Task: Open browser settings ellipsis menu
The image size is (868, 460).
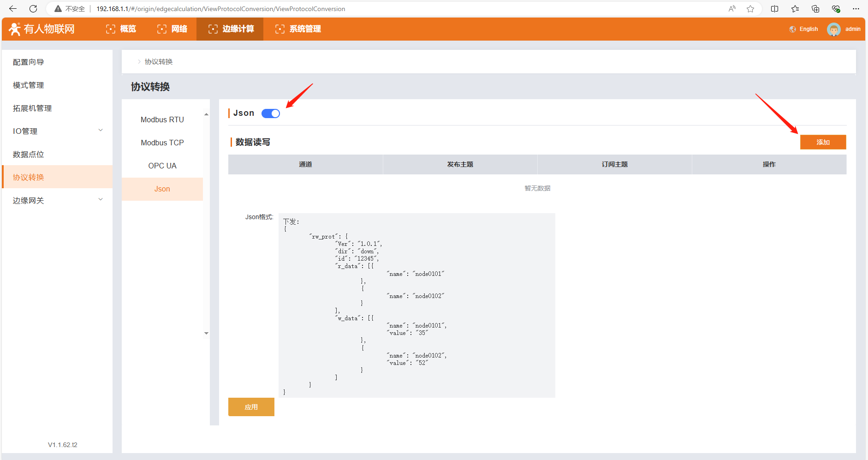Action: 856,9
